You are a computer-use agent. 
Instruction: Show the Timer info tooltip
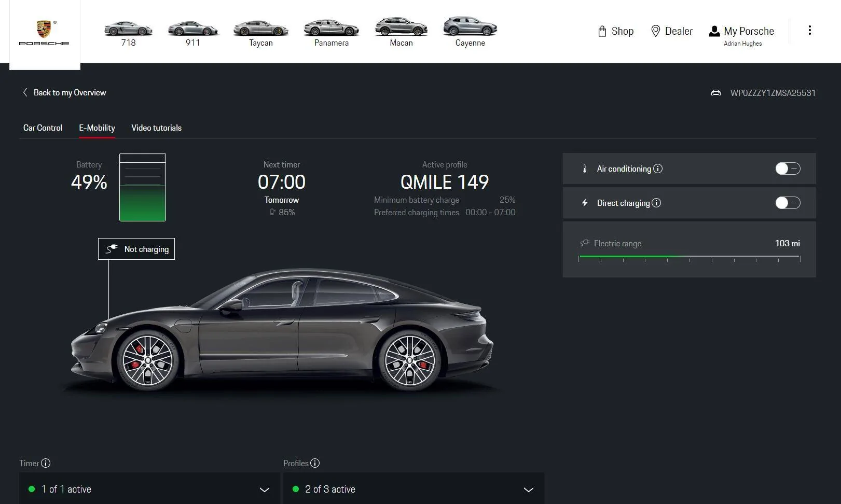tap(46, 463)
